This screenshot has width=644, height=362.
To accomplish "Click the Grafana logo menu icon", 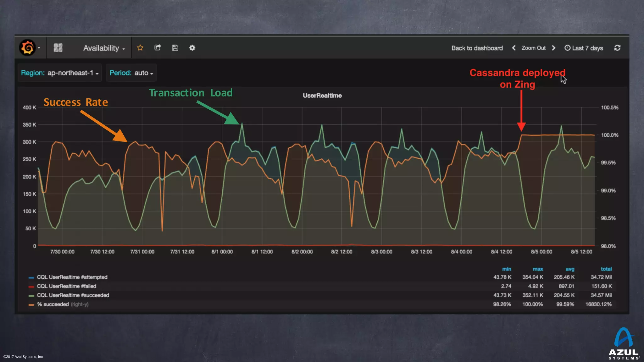I will (x=28, y=48).
